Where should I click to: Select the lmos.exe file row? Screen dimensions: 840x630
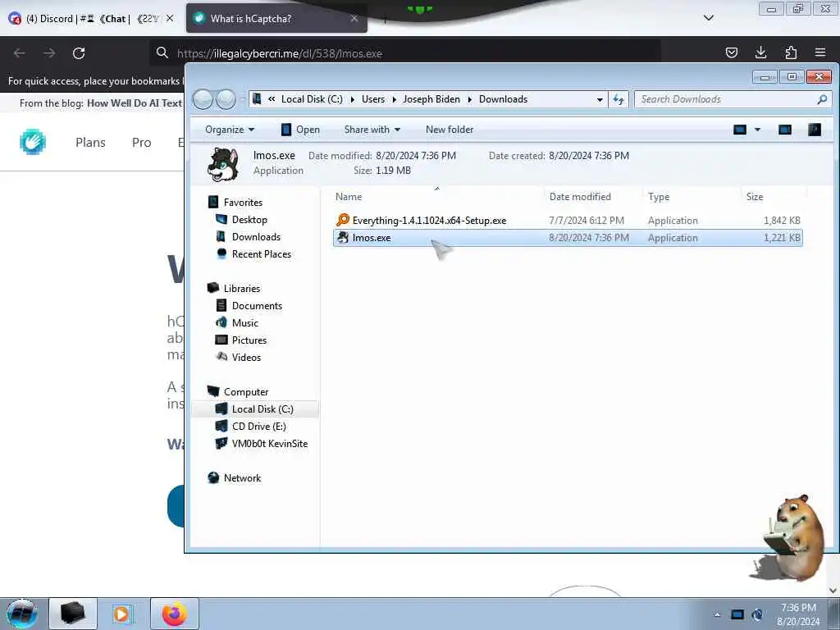point(568,237)
